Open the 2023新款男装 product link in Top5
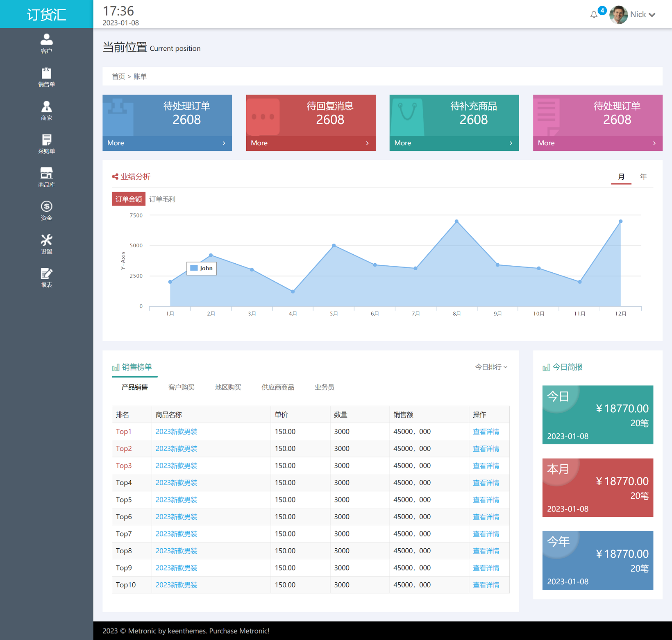Image resolution: width=672 pixels, height=640 pixels. (x=176, y=500)
